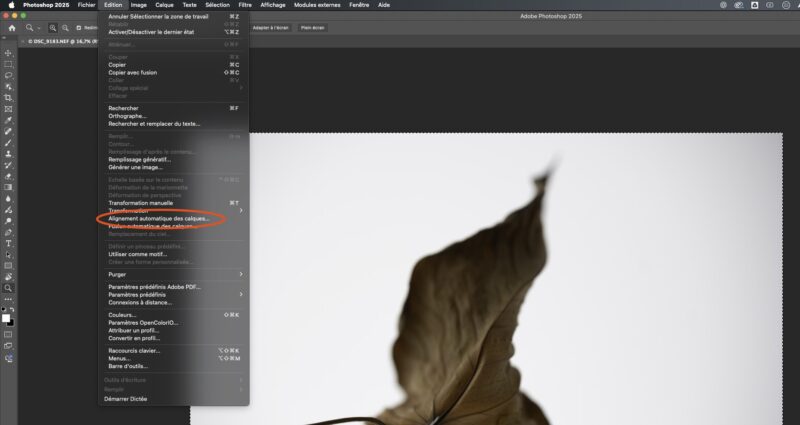Choose Copier avec fusion
The image size is (800, 425).
173,72
